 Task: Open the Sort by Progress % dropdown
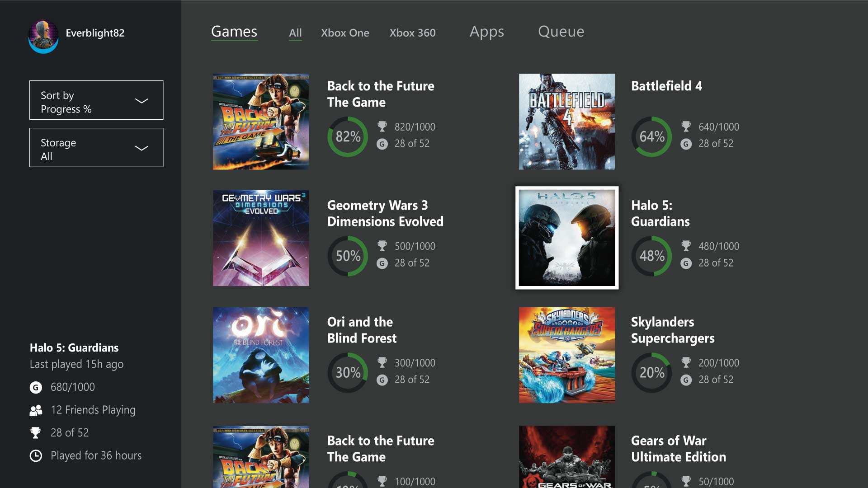[x=96, y=100]
